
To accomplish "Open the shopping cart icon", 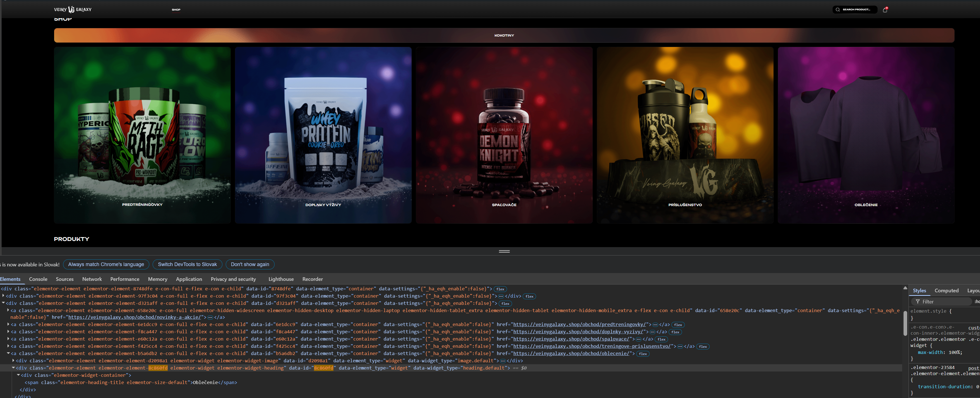I will click(885, 9).
